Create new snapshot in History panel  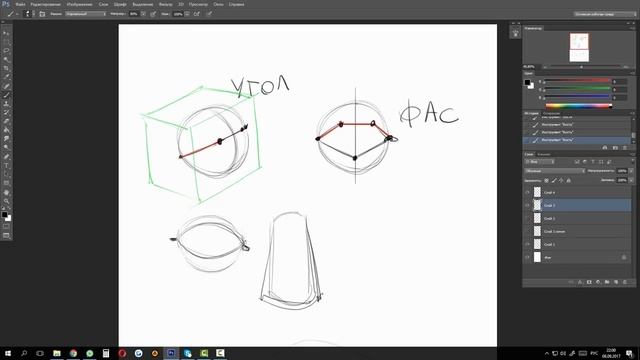615,148
